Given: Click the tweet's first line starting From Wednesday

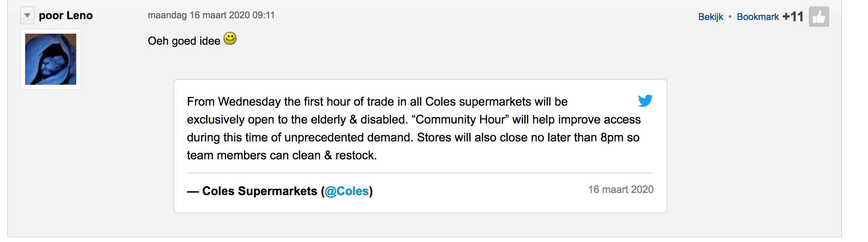Looking at the screenshot, I should (377, 102).
